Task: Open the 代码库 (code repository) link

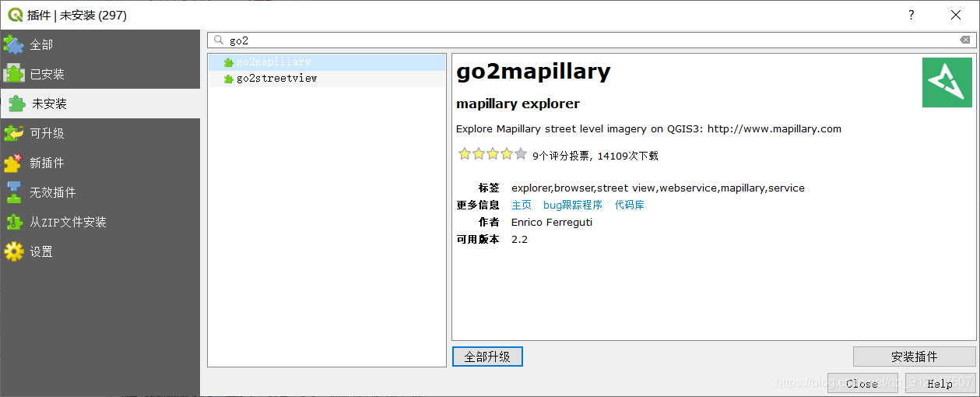Action: [x=630, y=206]
